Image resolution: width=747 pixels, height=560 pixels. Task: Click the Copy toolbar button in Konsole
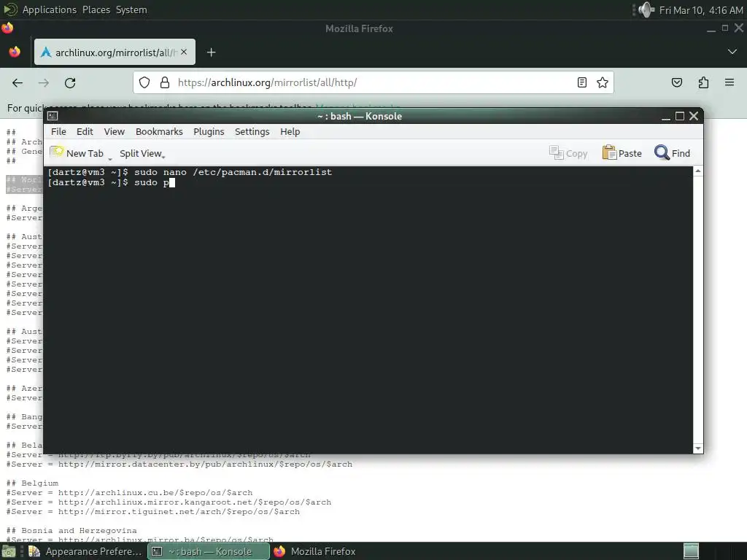click(568, 153)
